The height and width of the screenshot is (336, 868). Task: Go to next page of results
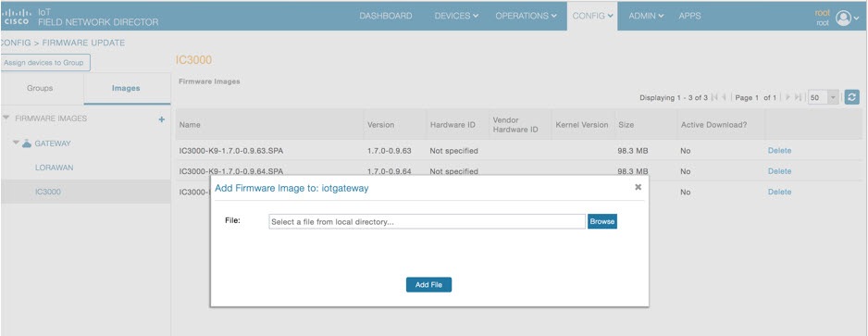788,97
